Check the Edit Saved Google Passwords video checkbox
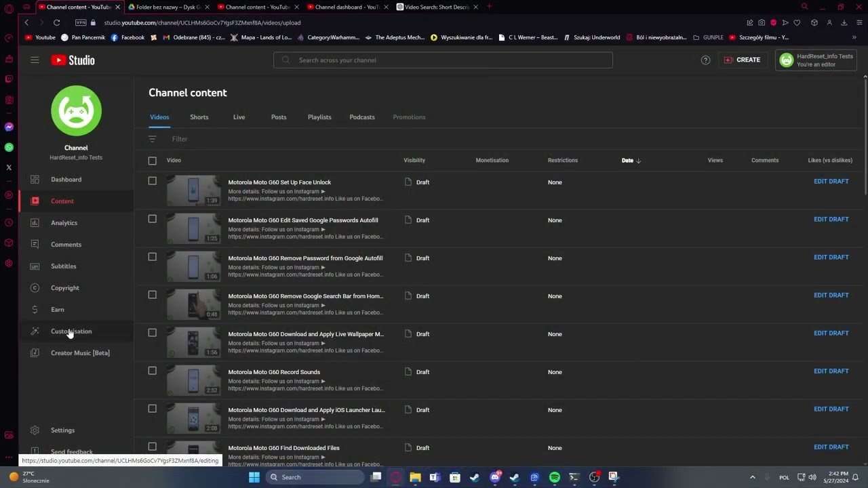 coord(152,219)
